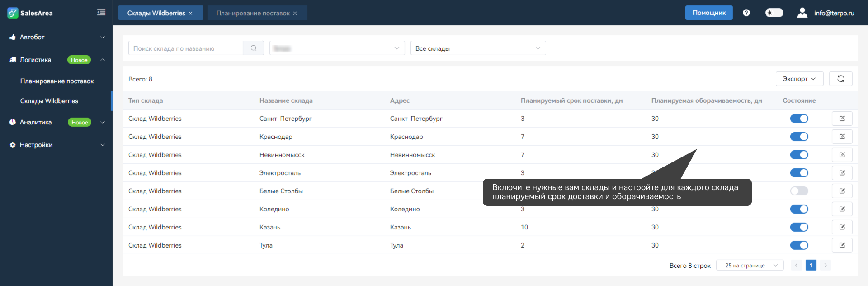Click the SalesArea logo icon

(13, 13)
